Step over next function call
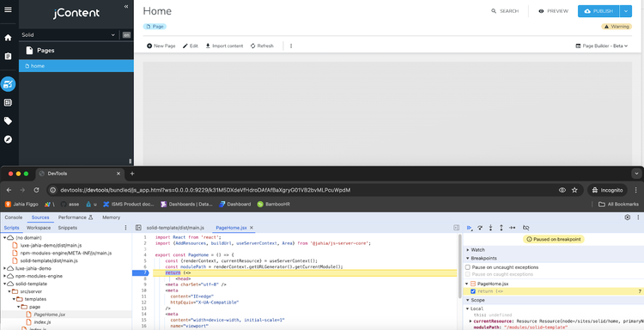Viewport: 644px width, 330px height. tap(480, 228)
